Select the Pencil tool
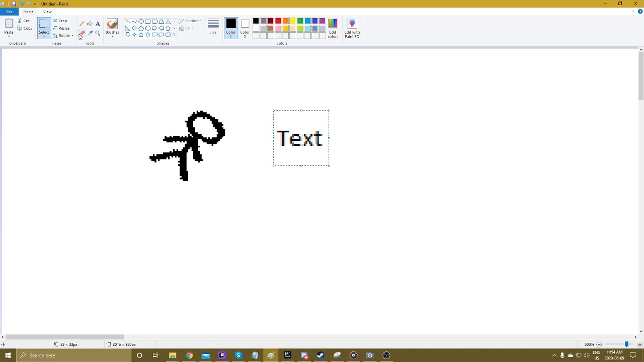The width and height of the screenshot is (644, 362). (82, 24)
